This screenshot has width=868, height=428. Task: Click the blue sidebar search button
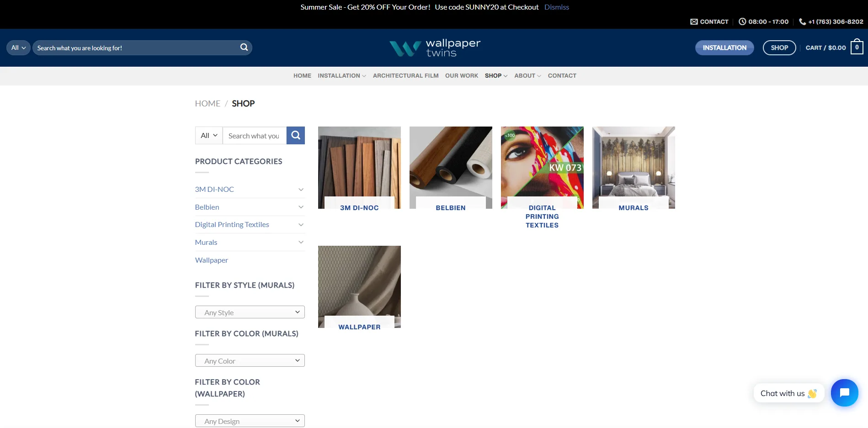click(295, 136)
